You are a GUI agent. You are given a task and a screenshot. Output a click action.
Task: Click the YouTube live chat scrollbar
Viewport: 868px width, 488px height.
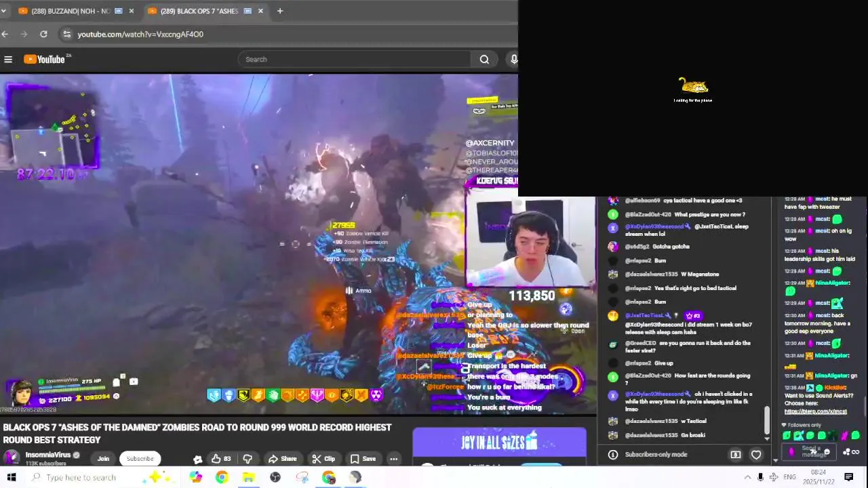[767, 420]
